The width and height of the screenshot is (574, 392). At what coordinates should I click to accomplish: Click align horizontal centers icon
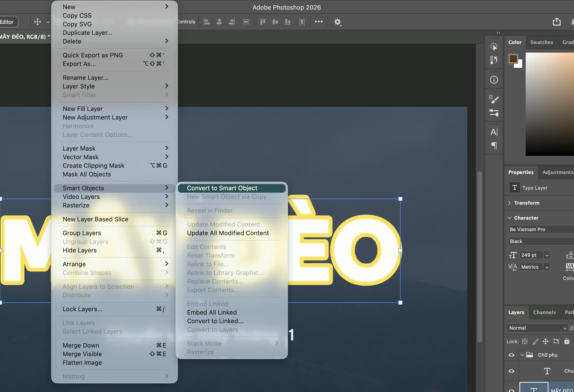coord(219,22)
